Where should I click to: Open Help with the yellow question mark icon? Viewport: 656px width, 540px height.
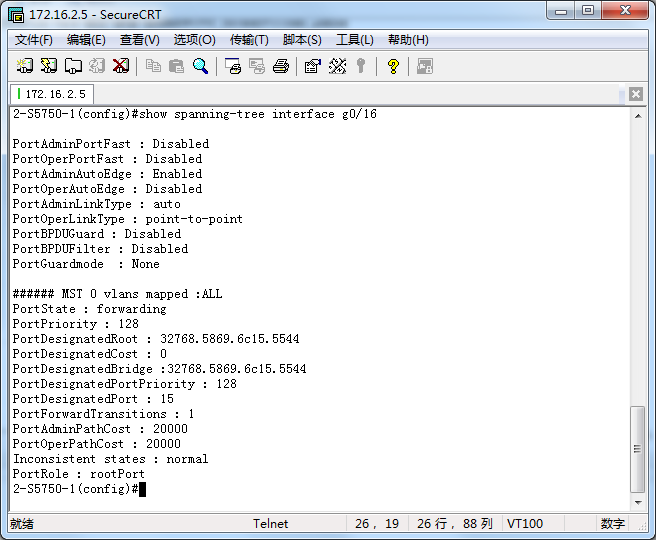click(393, 66)
